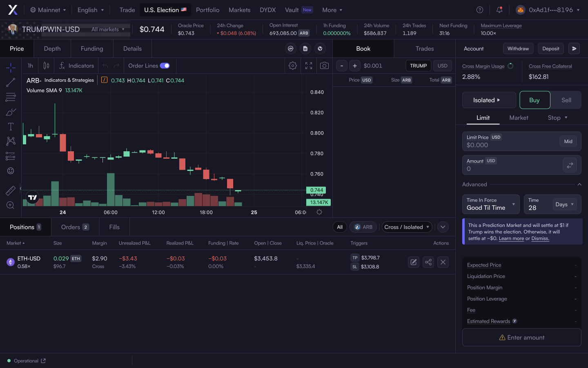Open the Markets menu item
This screenshot has width=588, height=368.
click(239, 10)
